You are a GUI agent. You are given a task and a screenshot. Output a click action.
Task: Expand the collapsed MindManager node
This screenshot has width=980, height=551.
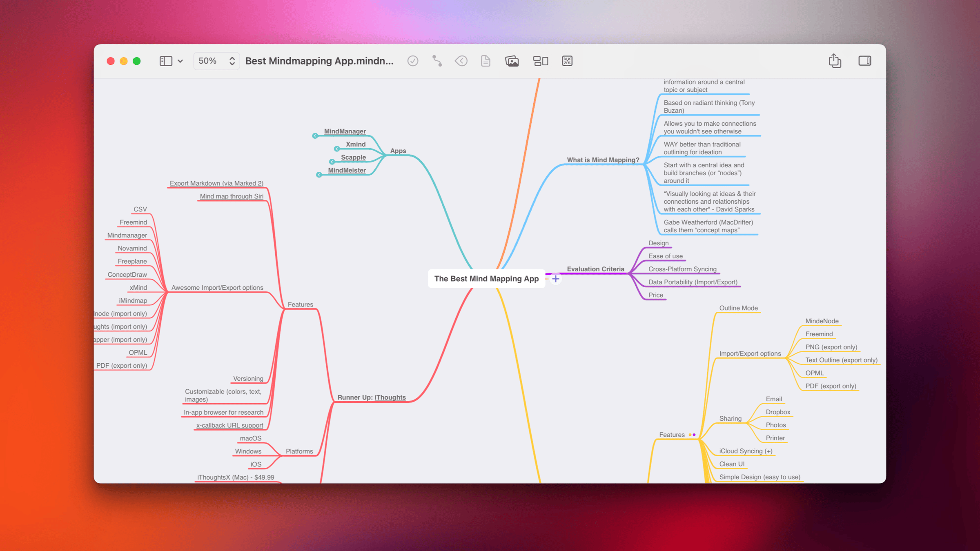[315, 136]
